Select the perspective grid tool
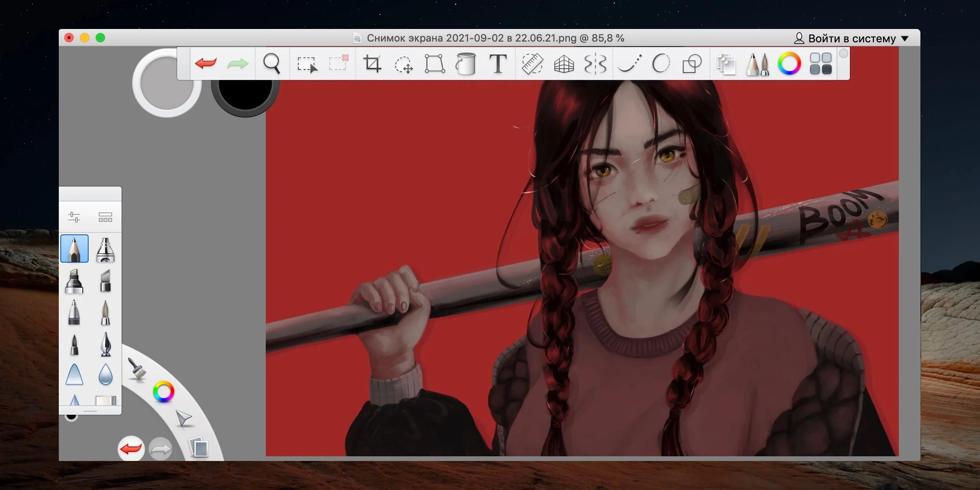Viewport: 980px width, 490px height. coord(564,64)
